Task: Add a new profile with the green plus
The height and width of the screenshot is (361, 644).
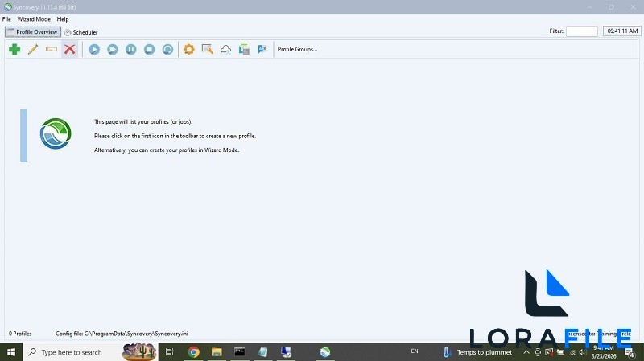Action: tap(14, 49)
